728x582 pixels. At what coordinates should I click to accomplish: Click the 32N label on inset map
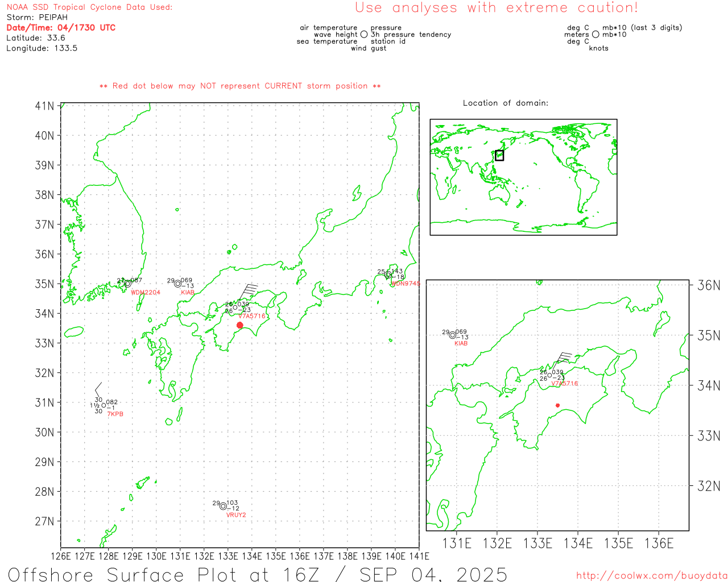click(709, 486)
